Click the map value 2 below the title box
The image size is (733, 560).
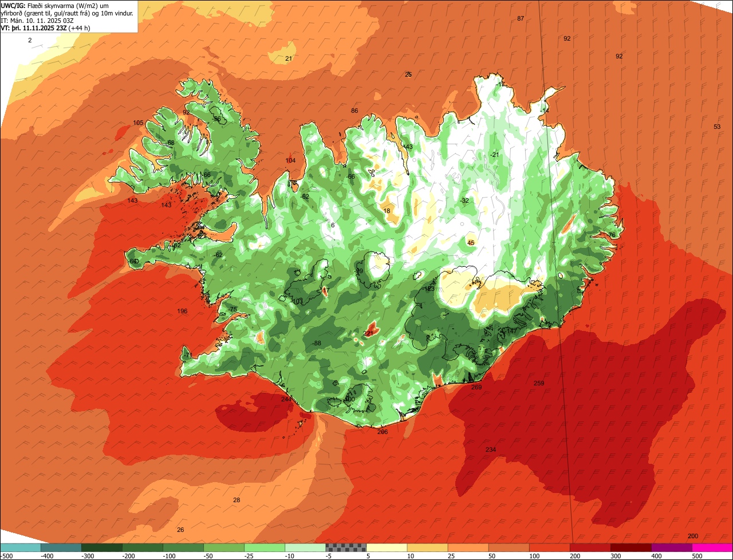coord(30,40)
